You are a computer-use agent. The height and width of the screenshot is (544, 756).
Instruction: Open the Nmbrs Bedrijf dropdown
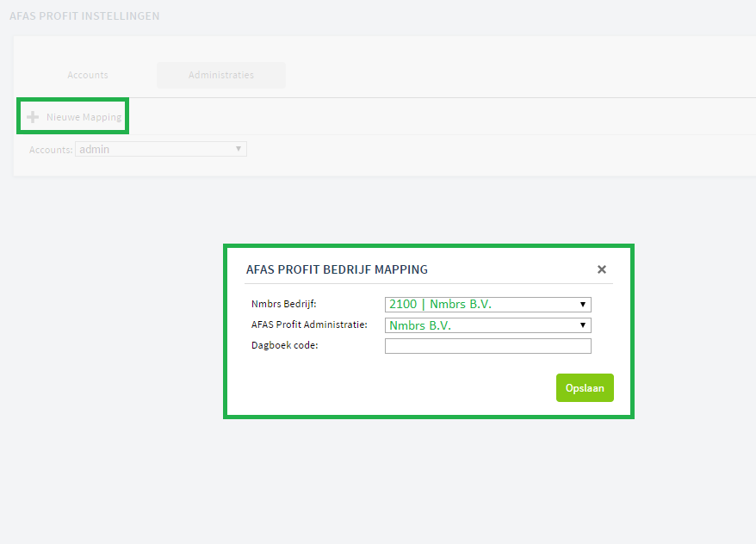(x=488, y=305)
